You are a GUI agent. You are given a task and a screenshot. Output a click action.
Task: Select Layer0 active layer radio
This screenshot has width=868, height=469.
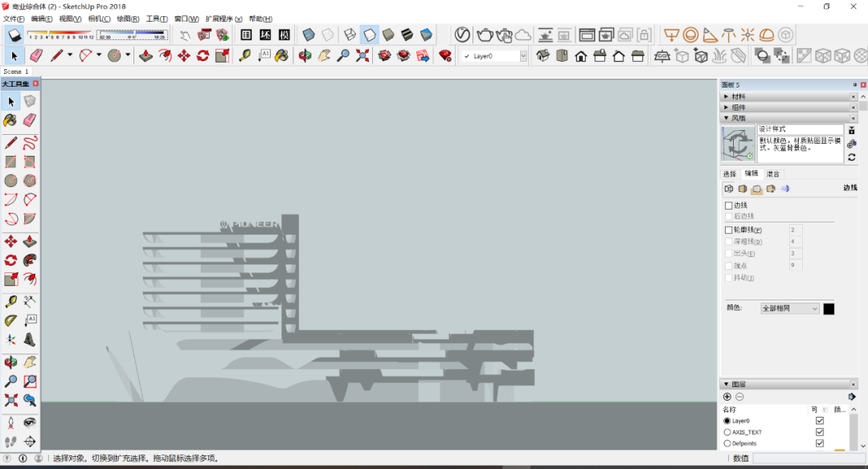click(727, 421)
